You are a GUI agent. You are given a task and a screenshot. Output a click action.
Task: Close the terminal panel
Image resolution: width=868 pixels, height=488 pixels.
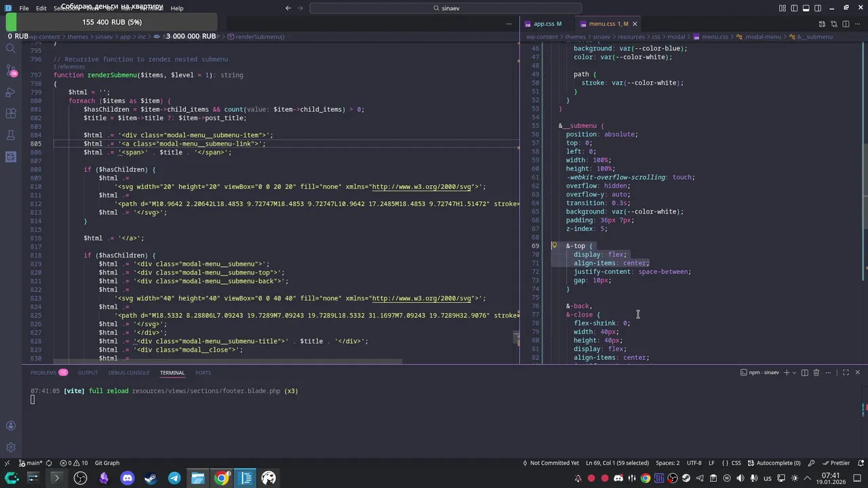[857, 373]
